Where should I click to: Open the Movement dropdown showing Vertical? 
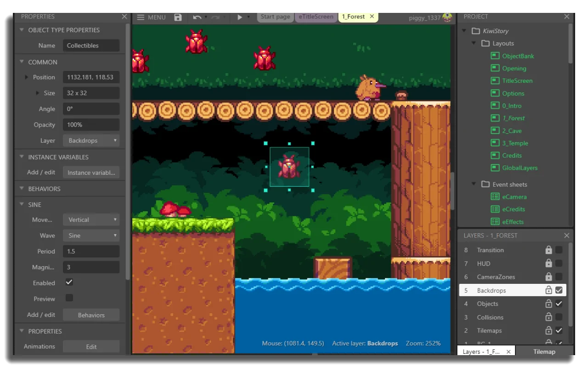click(90, 220)
